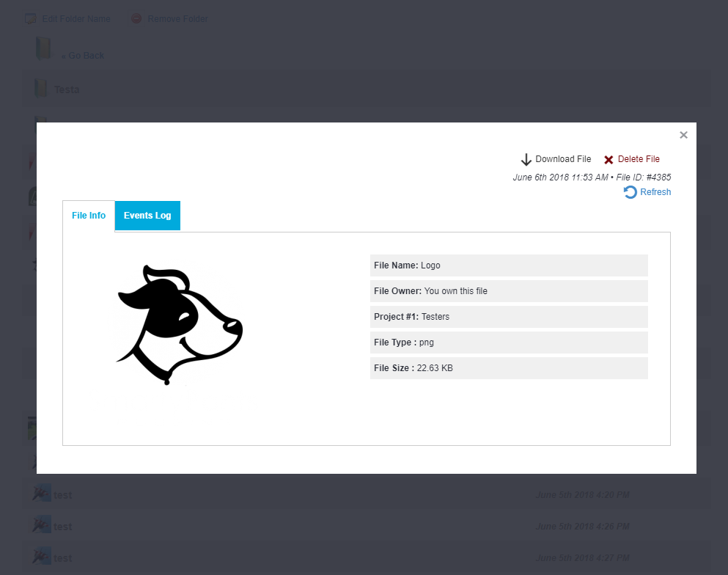Click the red X Delete File icon
Screen dimensions: 728x575
click(x=608, y=160)
